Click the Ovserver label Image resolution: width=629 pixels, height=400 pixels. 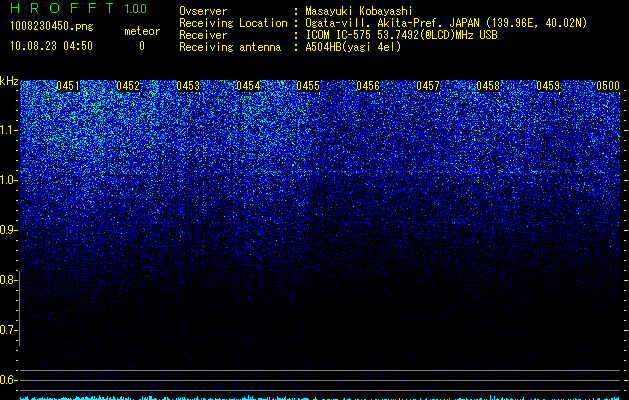pos(203,11)
